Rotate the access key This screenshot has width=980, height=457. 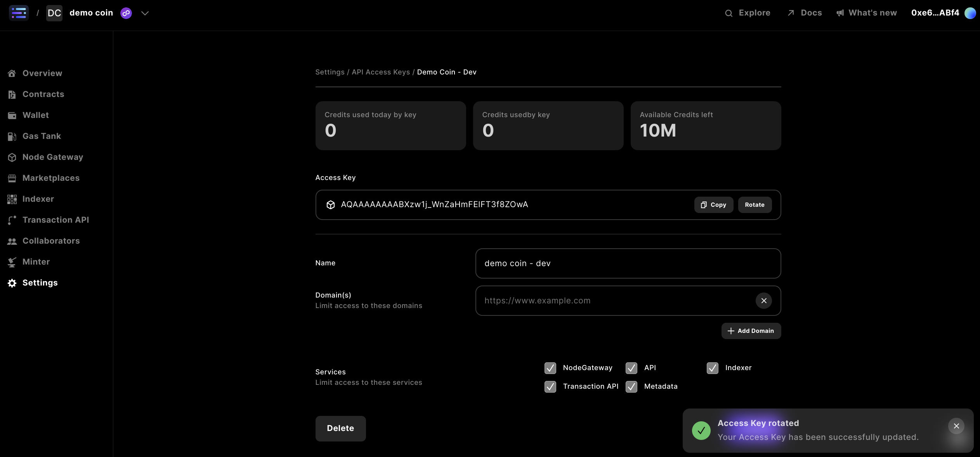754,204
